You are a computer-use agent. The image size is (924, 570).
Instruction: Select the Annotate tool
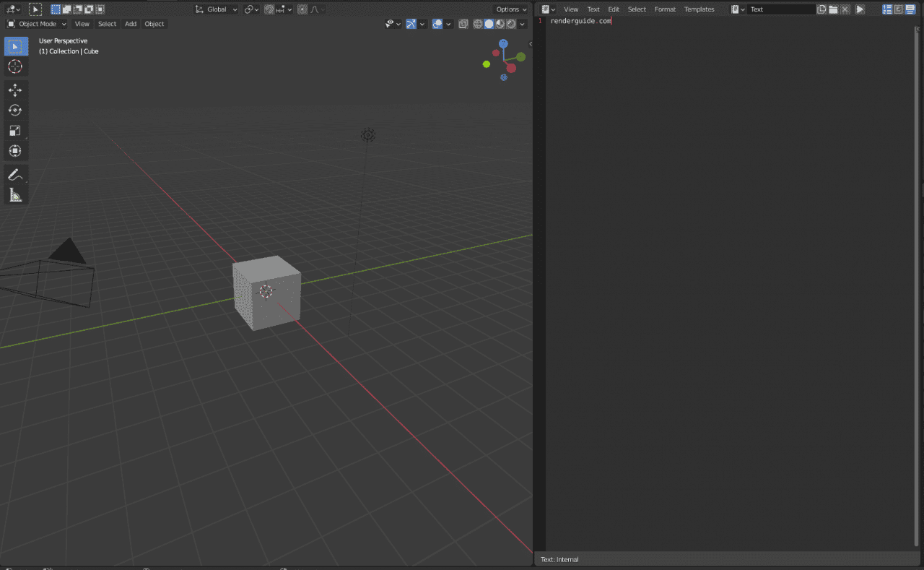point(16,174)
